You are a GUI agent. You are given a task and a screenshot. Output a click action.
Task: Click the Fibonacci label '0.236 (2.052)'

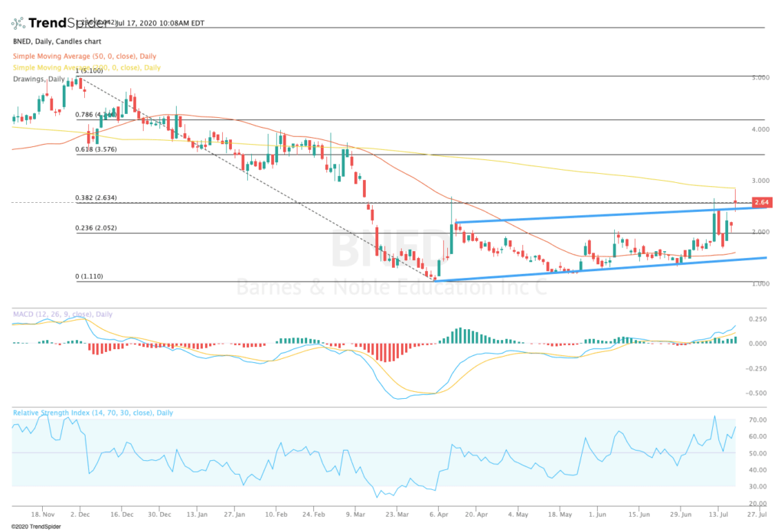[x=96, y=228]
